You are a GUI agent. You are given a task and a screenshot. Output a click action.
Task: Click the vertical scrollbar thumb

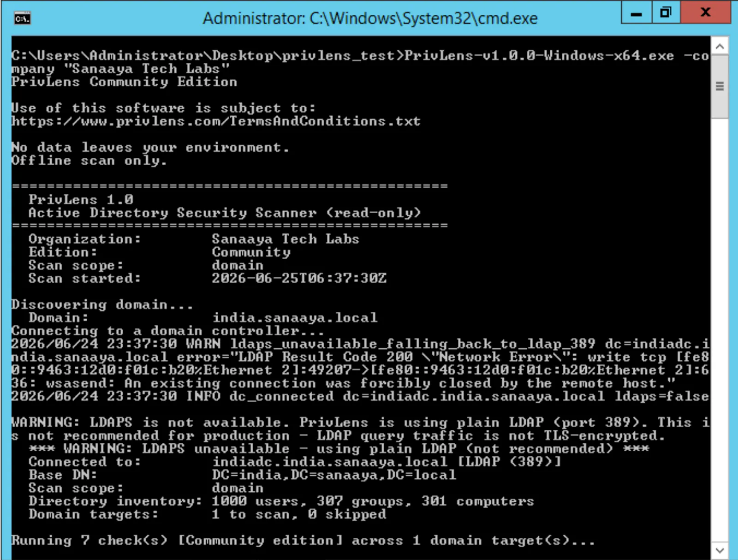(x=720, y=86)
